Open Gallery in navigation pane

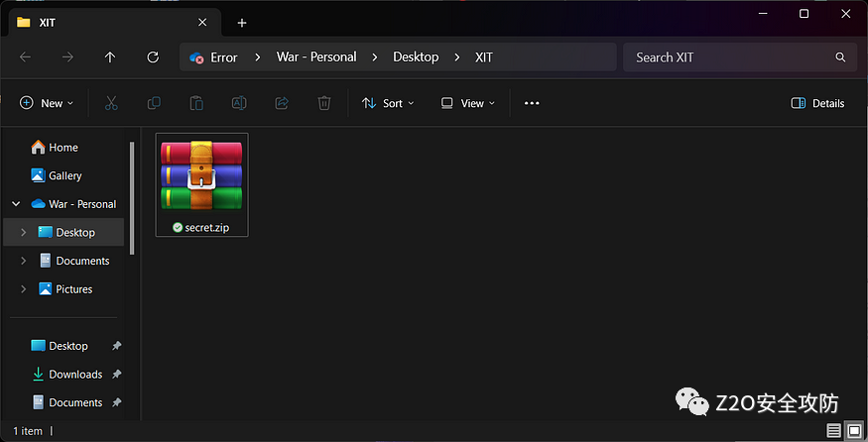point(56,175)
